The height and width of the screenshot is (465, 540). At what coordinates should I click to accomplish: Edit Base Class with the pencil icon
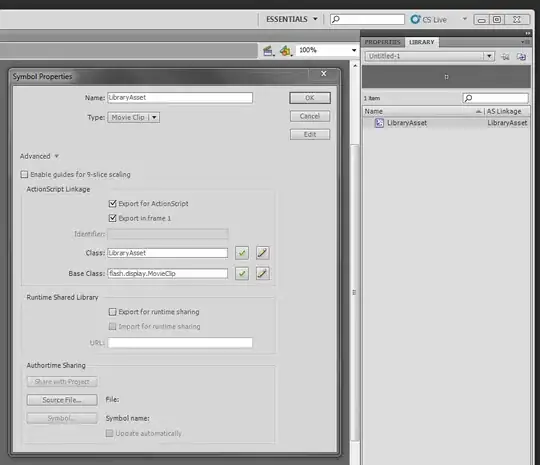click(262, 274)
